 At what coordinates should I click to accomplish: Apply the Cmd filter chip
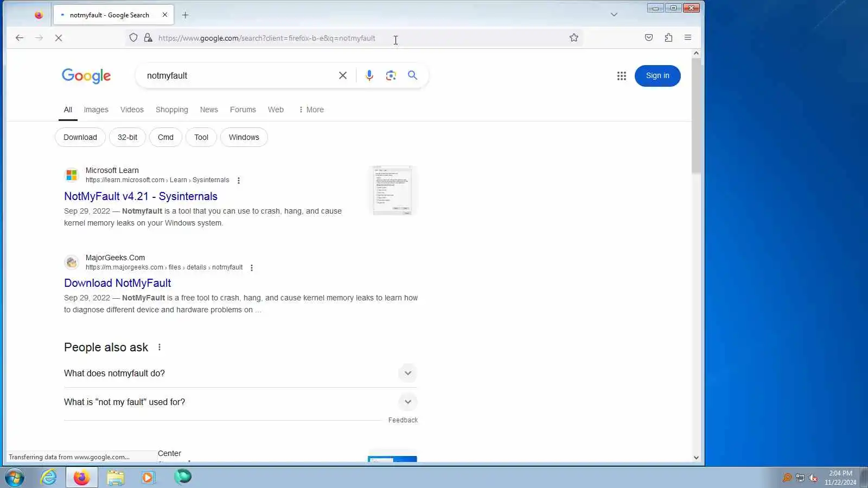(165, 137)
